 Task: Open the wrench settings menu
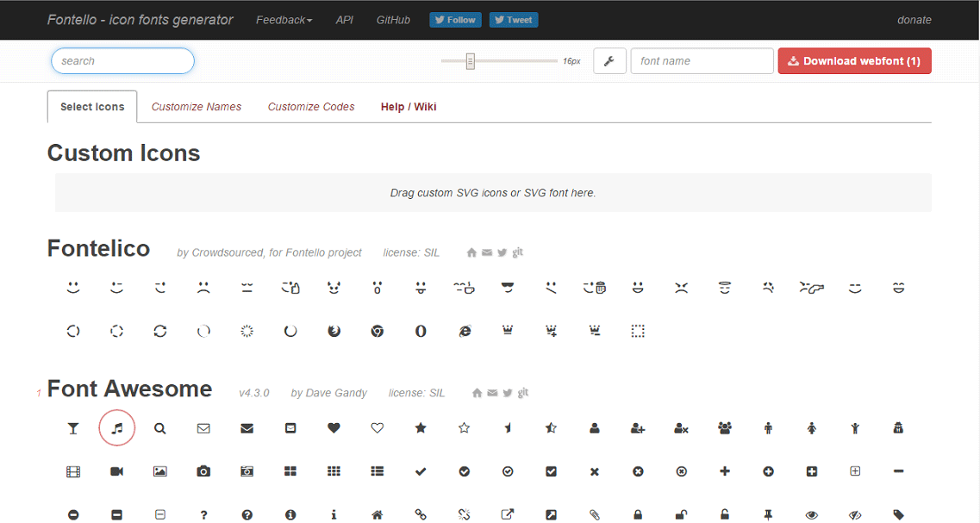click(609, 61)
